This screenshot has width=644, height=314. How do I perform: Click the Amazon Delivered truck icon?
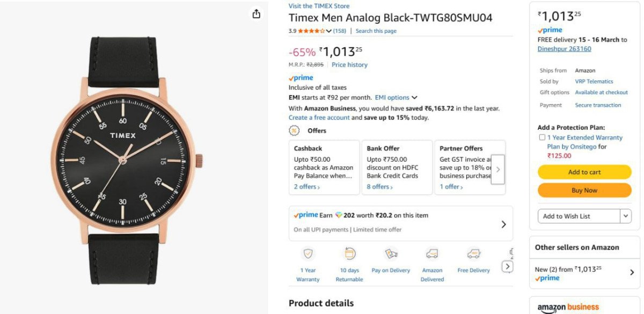pyautogui.click(x=432, y=254)
